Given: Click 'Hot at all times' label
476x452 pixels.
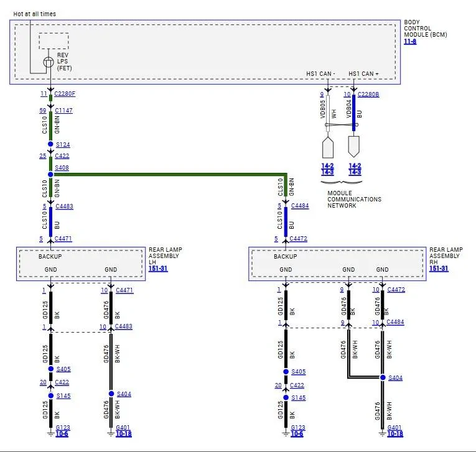Looking at the screenshot, I should point(35,14).
